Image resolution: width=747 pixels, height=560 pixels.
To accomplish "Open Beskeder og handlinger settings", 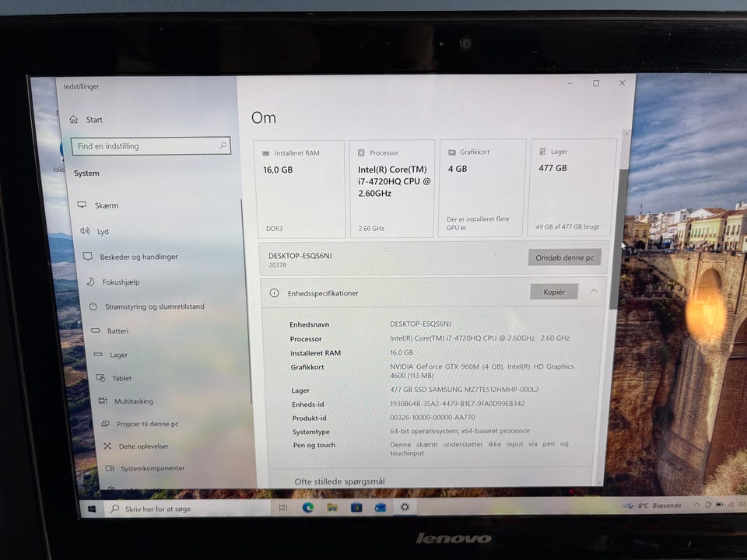I will coord(130,257).
